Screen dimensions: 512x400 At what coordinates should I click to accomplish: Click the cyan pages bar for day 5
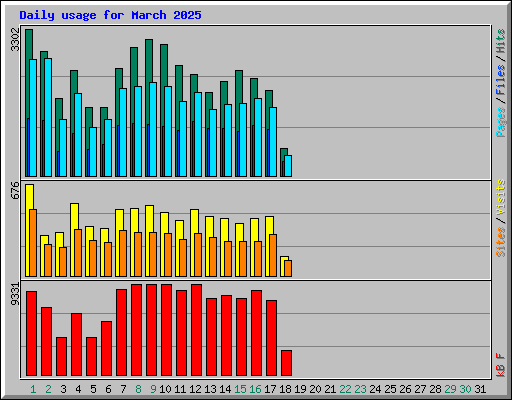tap(93, 152)
